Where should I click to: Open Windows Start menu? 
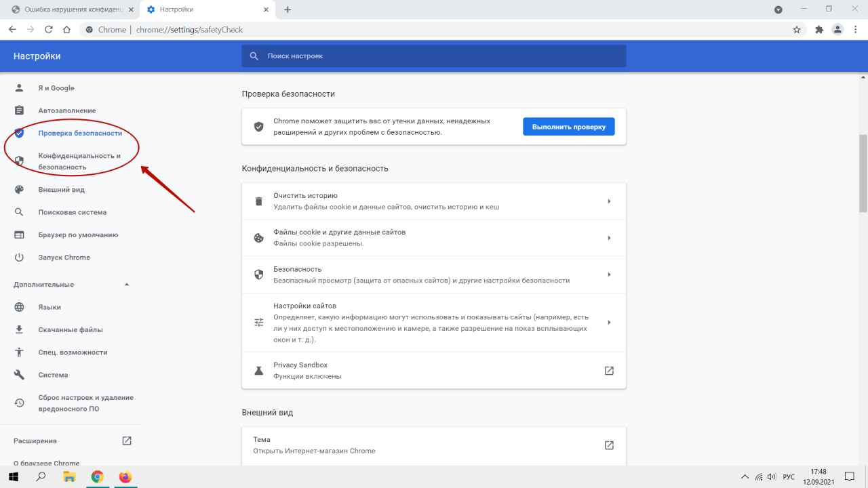[13, 476]
